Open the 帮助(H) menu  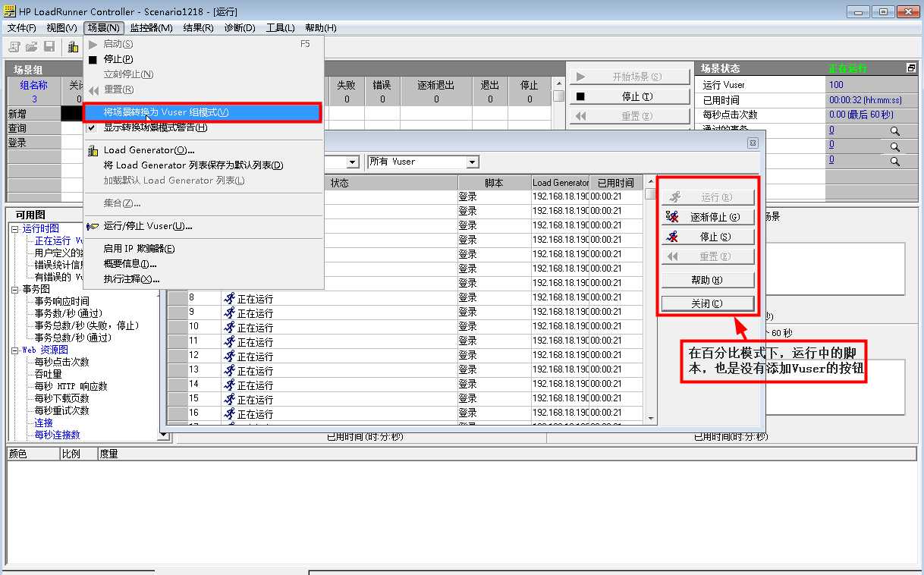321,28
